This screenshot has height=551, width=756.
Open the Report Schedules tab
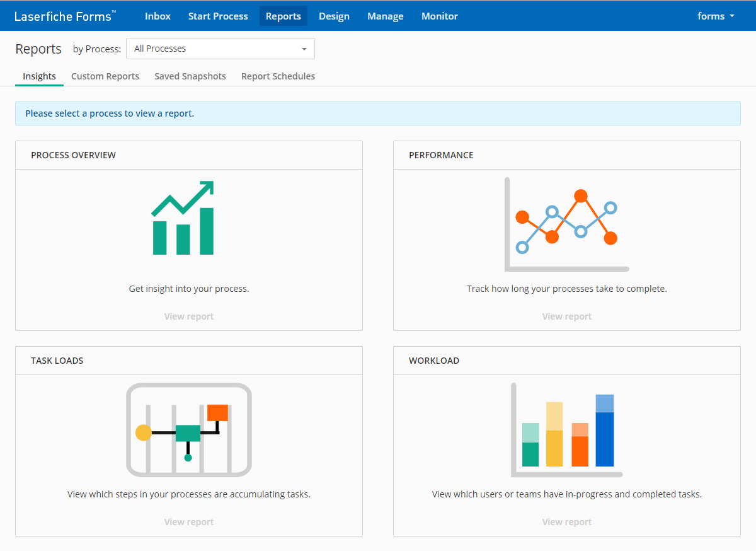278,76
